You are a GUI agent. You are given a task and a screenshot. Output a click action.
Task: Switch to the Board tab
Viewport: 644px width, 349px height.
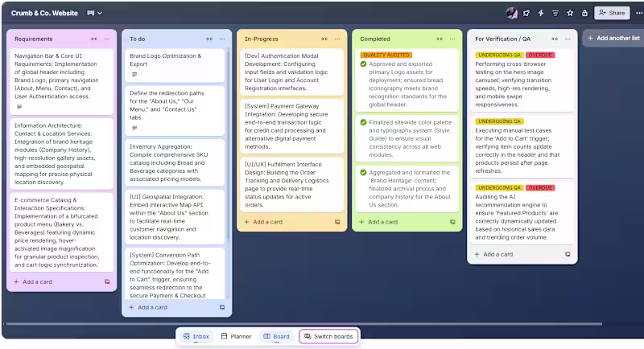point(276,336)
